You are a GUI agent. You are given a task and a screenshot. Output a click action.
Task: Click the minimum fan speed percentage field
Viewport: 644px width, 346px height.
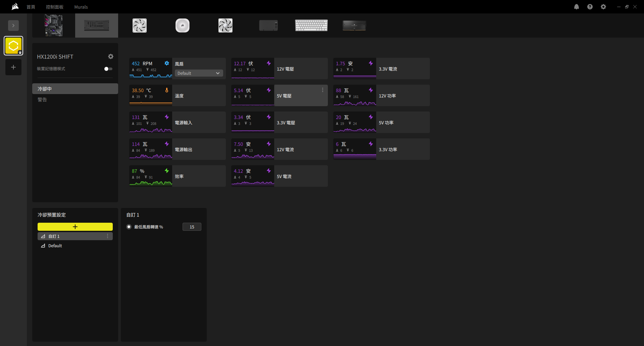click(x=192, y=227)
